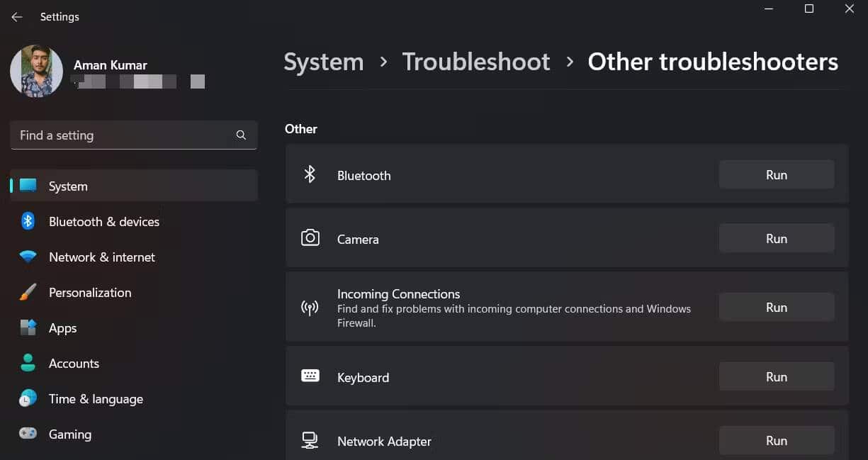Click the Gaming controller icon
868x460 pixels.
pyautogui.click(x=28, y=434)
